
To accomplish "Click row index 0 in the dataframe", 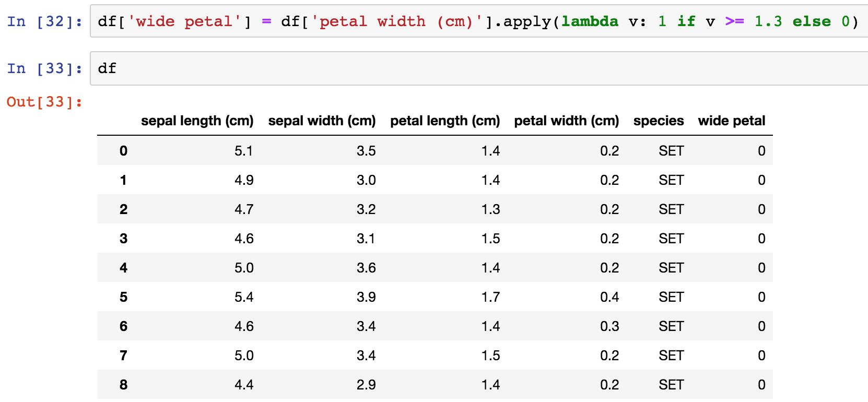I will coord(123,151).
